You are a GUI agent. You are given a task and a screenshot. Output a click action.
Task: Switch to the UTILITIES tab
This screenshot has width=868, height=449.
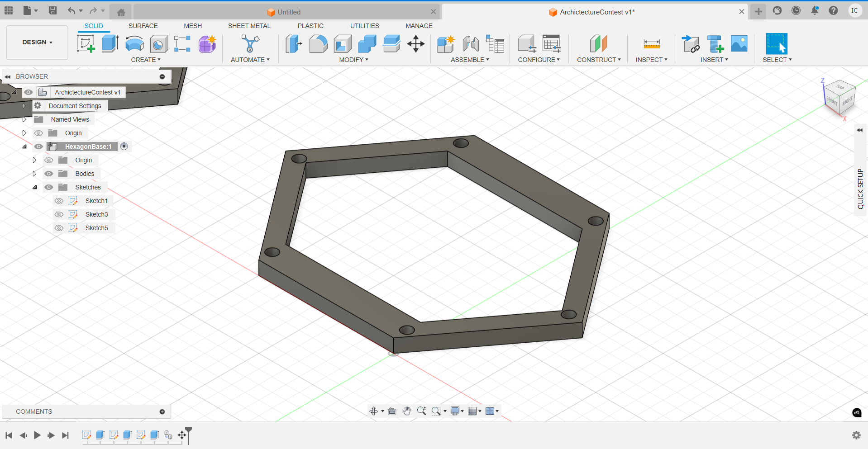[365, 26]
